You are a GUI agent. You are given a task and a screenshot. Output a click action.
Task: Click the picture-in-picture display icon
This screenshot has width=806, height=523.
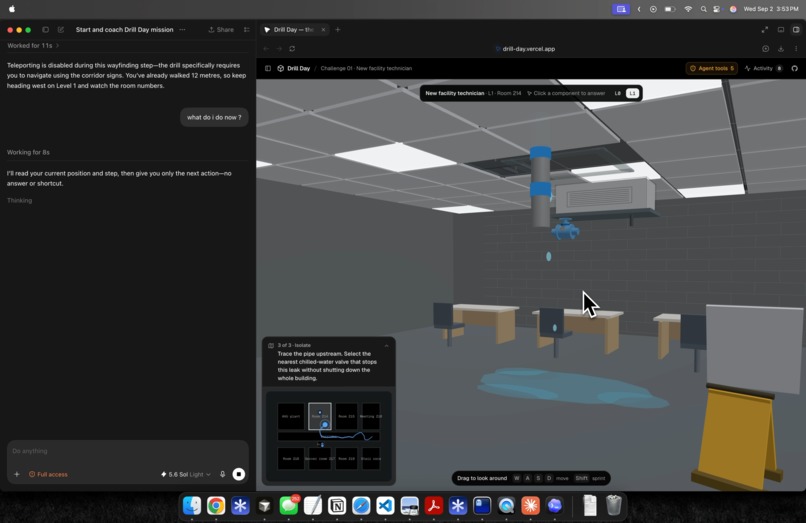tap(781, 30)
